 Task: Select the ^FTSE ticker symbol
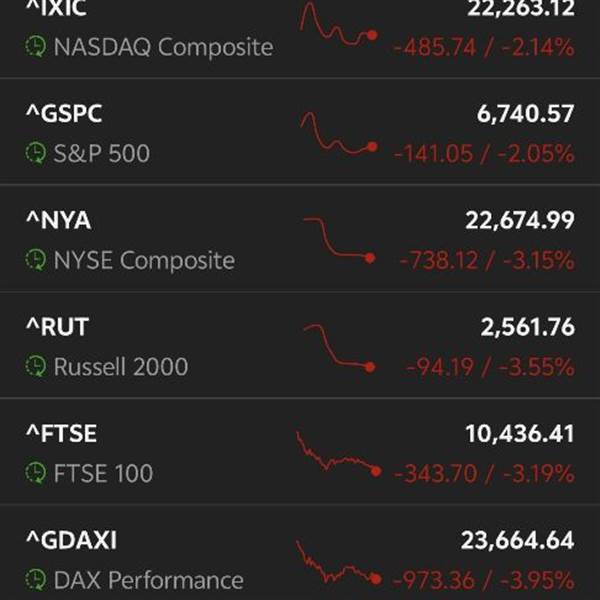(61, 433)
